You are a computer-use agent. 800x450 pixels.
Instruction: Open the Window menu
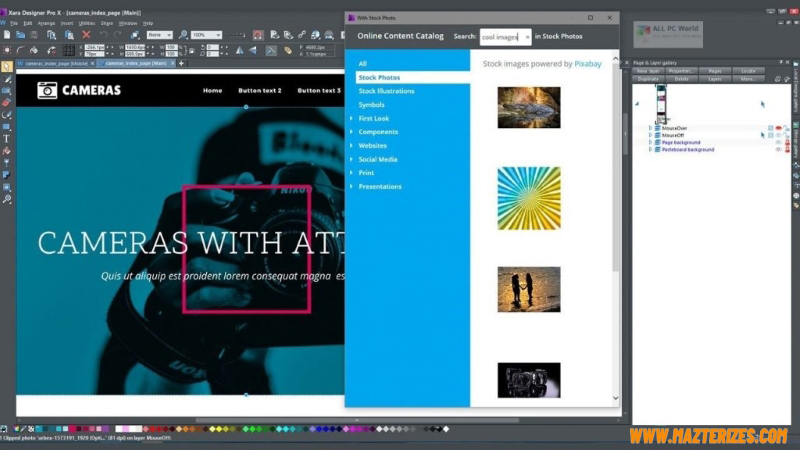(128, 23)
